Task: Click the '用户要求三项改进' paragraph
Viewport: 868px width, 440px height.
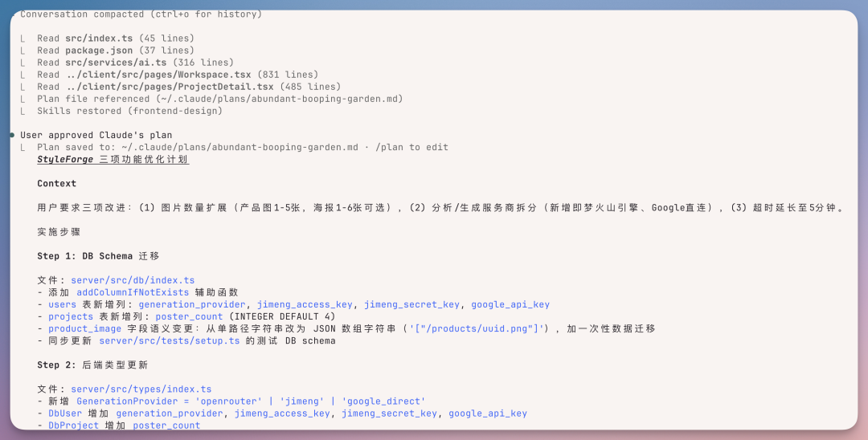Action: pos(440,208)
